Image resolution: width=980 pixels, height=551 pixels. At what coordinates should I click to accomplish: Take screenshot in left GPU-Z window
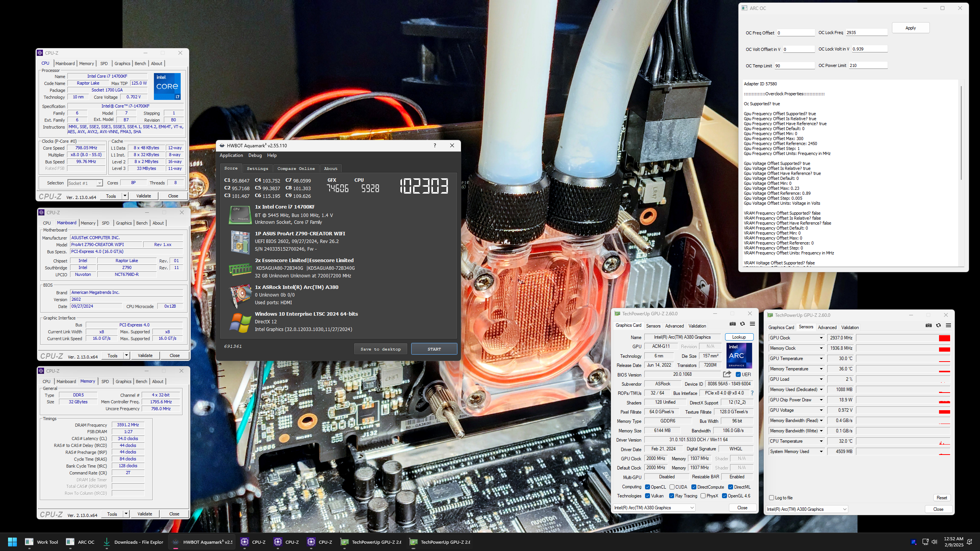coord(732,324)
